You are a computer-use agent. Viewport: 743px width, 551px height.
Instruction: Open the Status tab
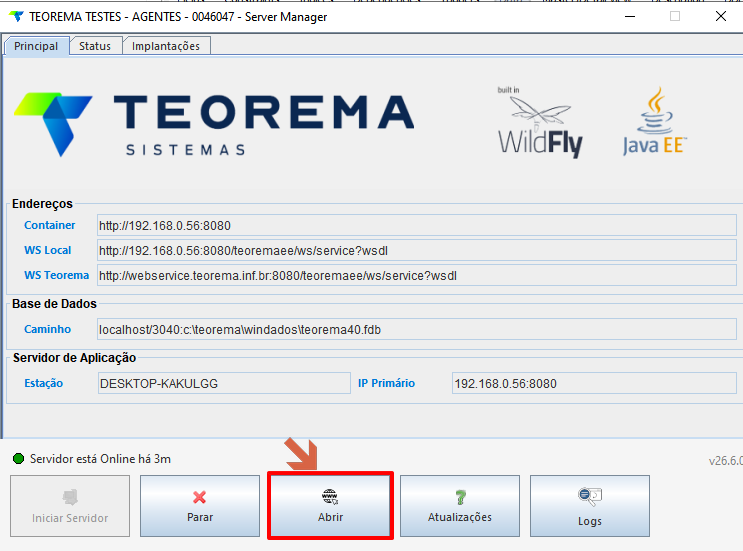click(95, 46)
